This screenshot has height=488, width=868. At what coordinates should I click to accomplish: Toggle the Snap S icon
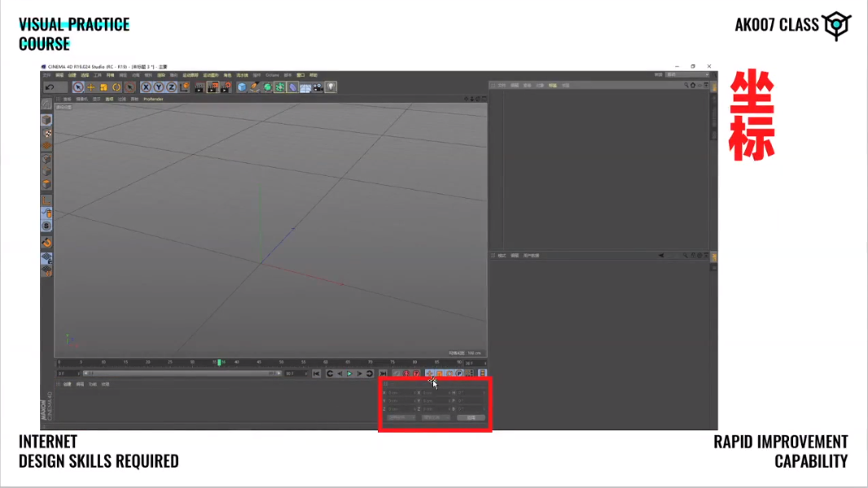tap(47, 226)
